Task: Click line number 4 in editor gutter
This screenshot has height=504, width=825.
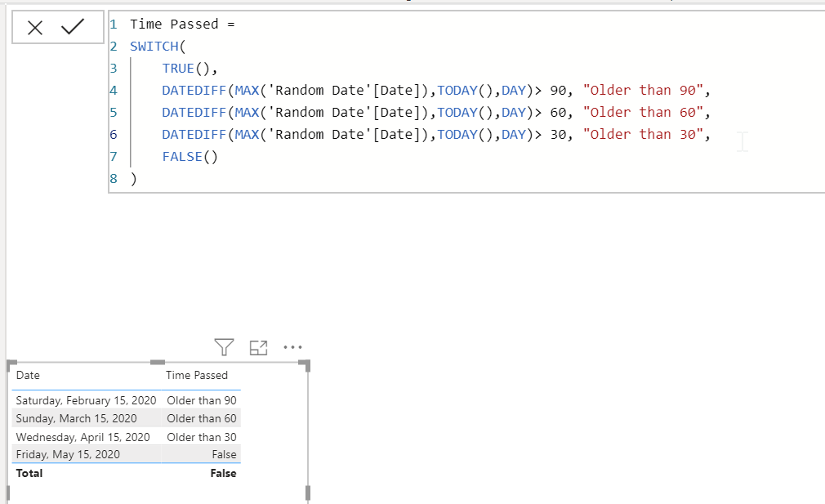Action: point(114,91)
